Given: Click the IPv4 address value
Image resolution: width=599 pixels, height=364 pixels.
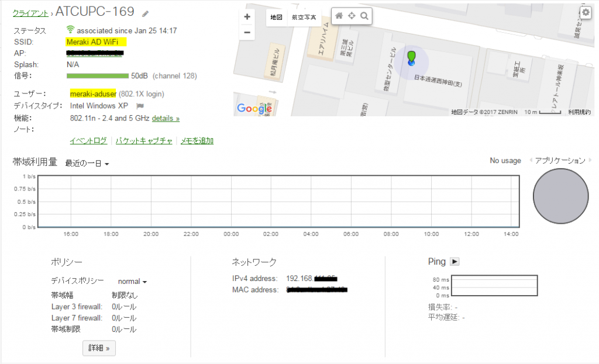Looking at the screenshot, I should pos(312,279).
